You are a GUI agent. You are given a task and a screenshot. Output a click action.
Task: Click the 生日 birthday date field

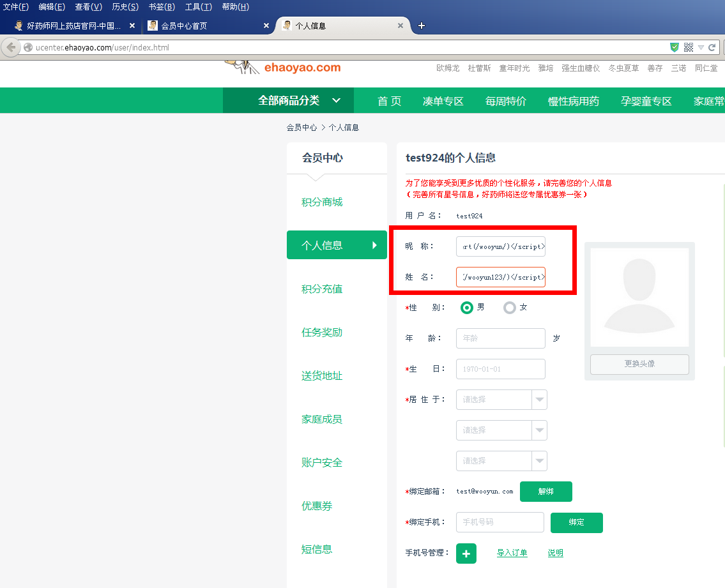click(x=501, y=369)
